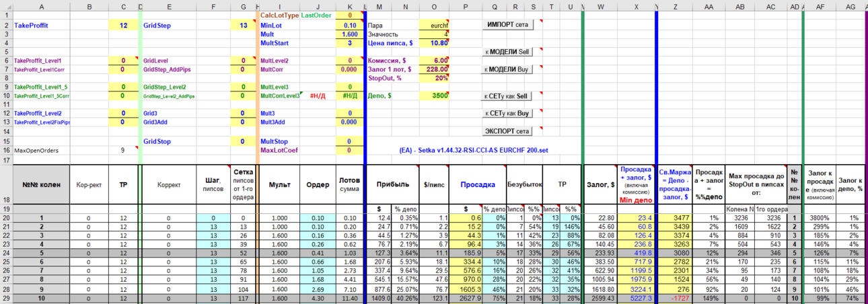Click the Прибыль table header
The image size is (868, 304).
click(x=392, y=184)
